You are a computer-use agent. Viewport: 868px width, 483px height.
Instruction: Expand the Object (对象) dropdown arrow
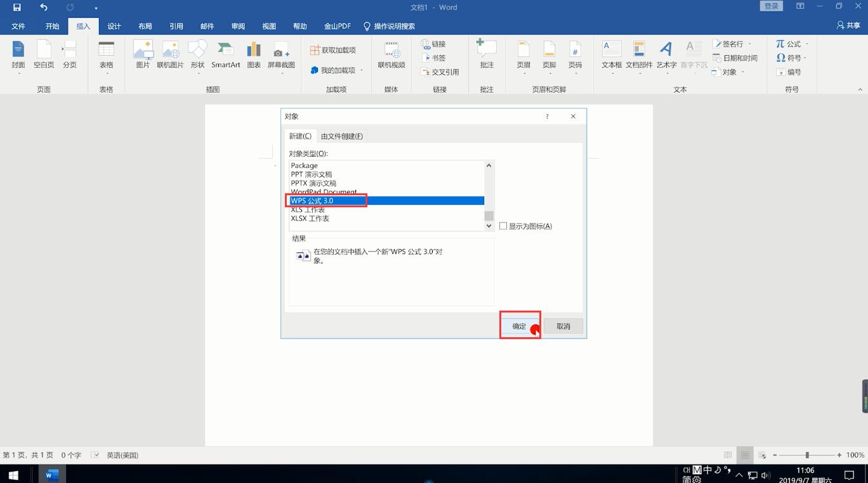(742, 72)
